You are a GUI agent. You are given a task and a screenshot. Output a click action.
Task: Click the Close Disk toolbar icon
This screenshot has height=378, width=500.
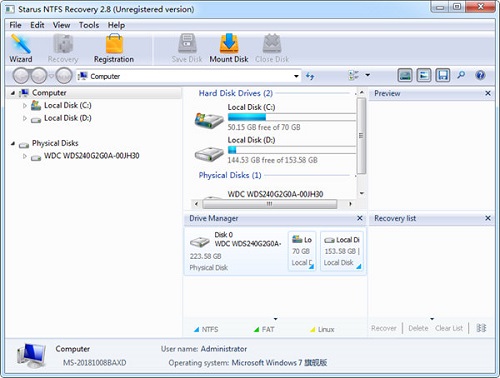272,48
